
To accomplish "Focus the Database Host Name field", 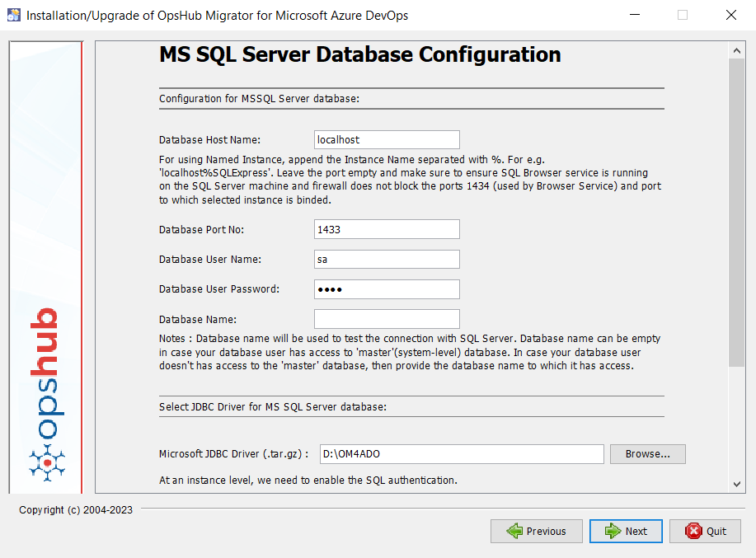I will [x=387, y=140].
